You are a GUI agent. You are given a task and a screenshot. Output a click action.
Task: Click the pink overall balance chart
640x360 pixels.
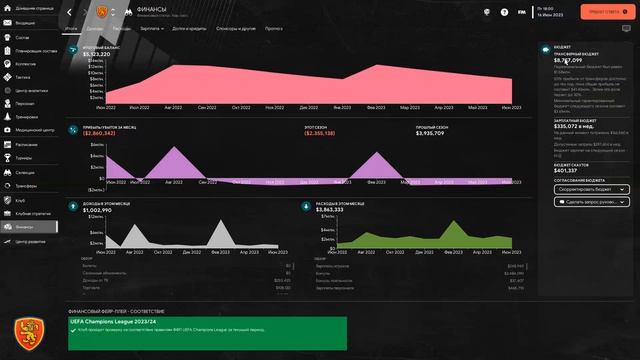(x=309, y=84)
